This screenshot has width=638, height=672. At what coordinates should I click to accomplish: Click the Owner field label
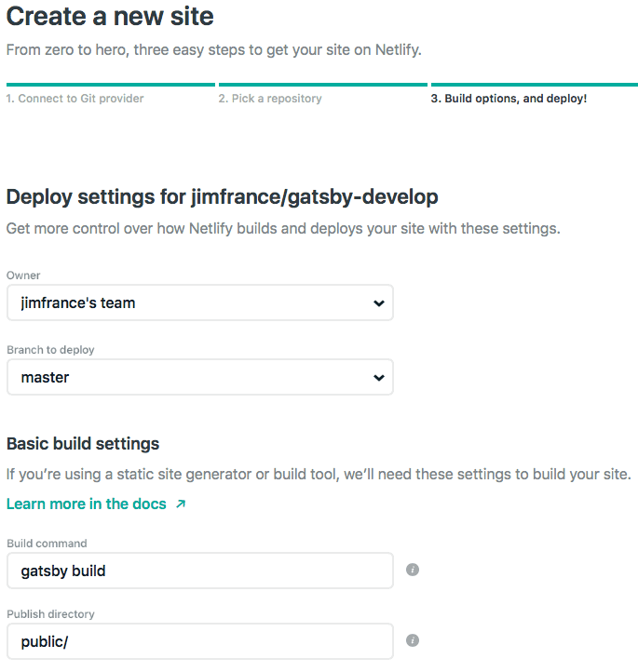coord(23,276)
